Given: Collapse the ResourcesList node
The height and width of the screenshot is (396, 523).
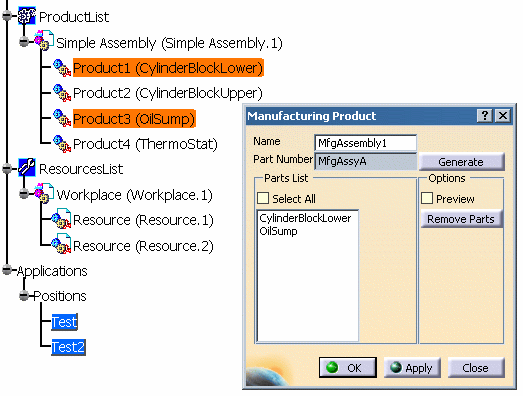Looking at the screenshot, I should 7,168.
